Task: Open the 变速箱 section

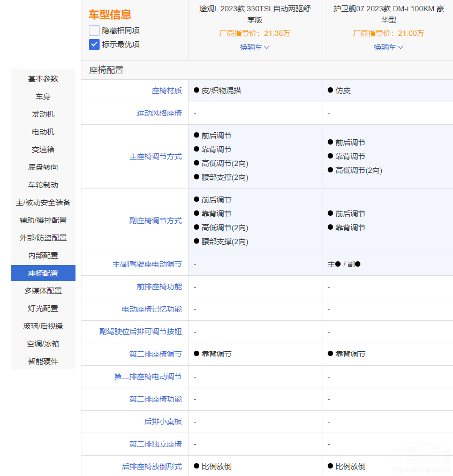Action: (x=43, y=149)
